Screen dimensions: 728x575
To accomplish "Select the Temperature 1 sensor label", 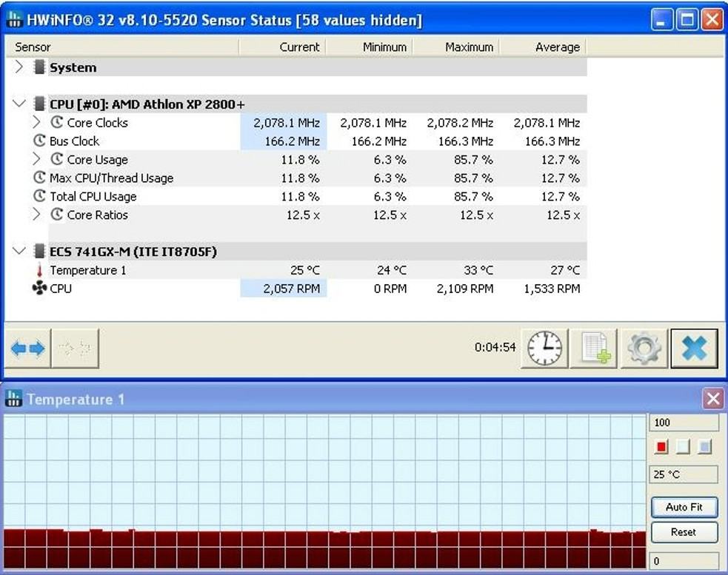I will [x=87, y=270].
